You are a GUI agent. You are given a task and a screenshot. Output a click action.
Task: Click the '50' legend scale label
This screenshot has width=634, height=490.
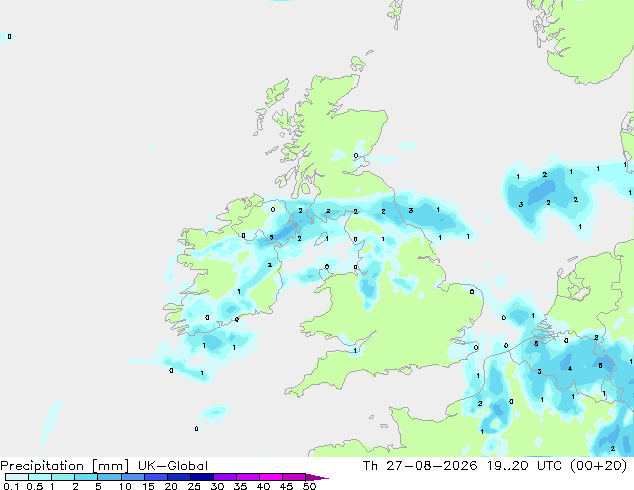click(310, 486)
